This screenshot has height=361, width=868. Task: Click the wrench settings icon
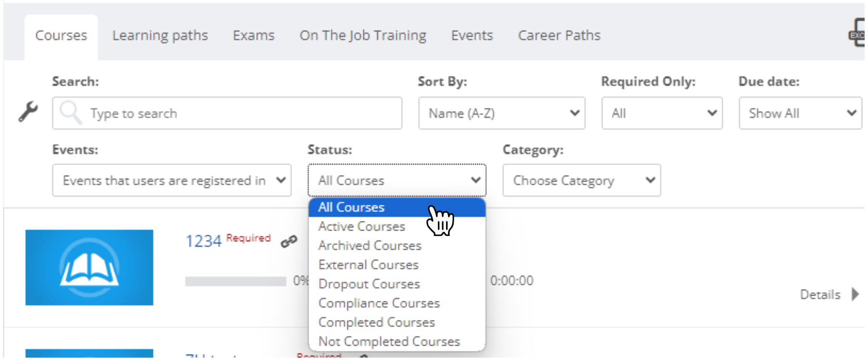click(x=28, y=112)
